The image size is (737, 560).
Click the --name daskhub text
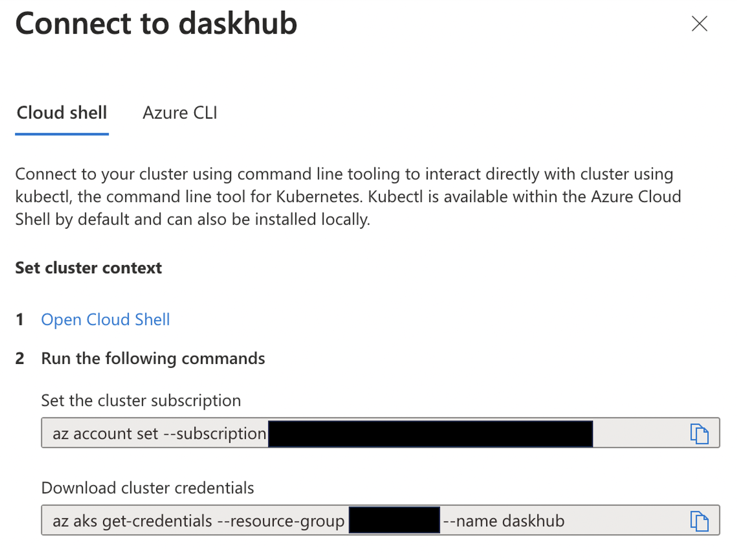(504, 521)
